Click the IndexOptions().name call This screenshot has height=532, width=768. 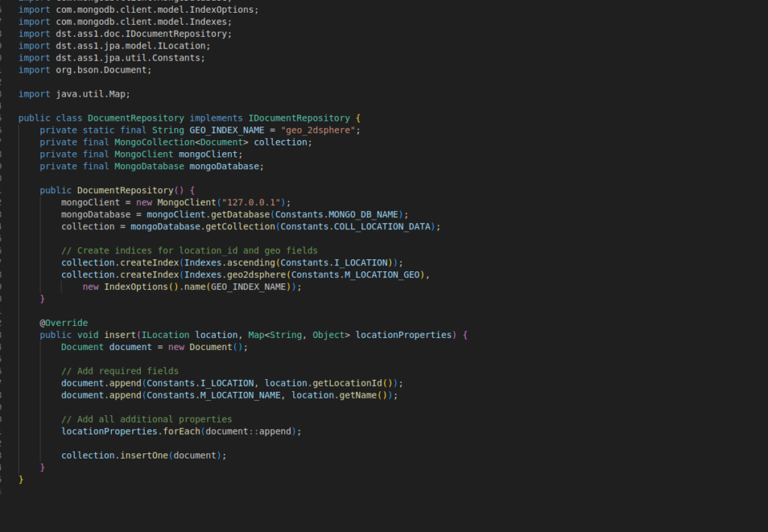[157, 286]
